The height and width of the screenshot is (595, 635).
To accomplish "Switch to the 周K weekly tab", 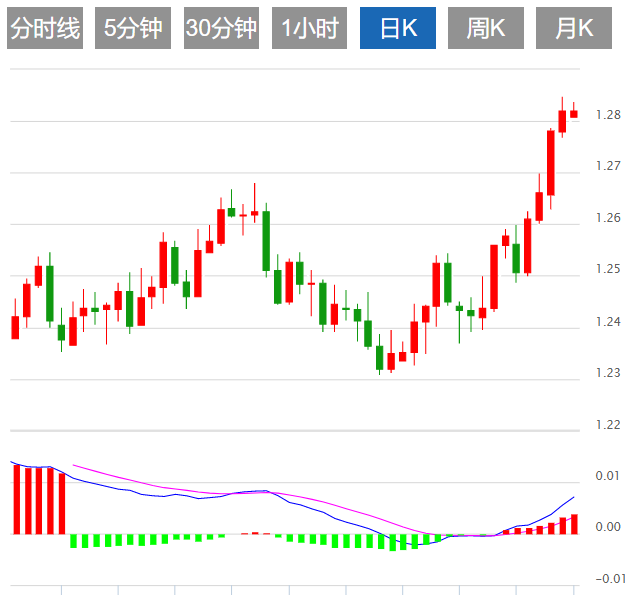I will [x=486, y=28].
